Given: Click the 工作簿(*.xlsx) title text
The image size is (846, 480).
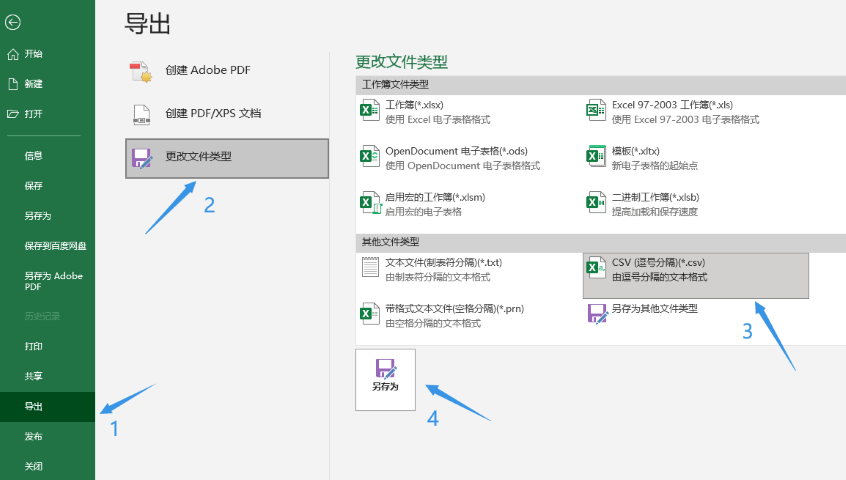Looking at the screenshot, I should 414,105.
